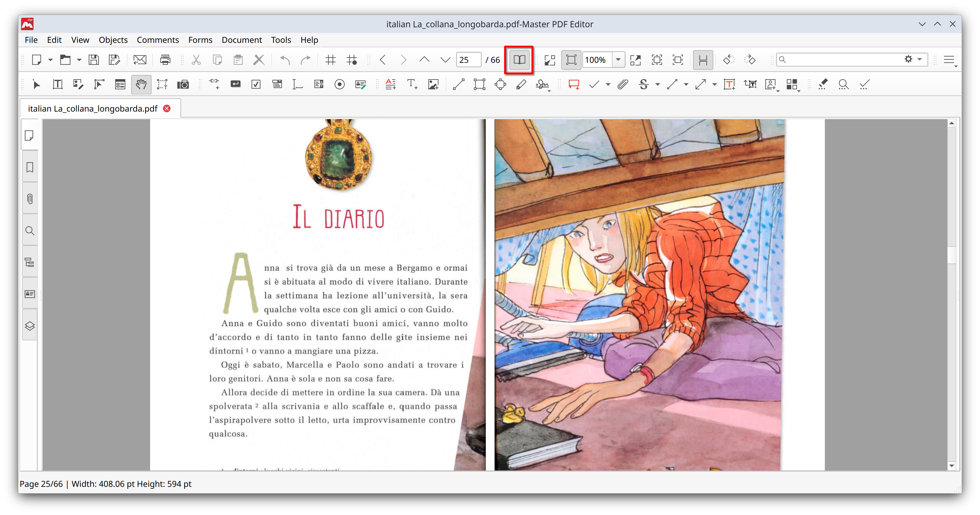Viewport: 980px width, 515px height.
Task: Open the Comments menu
Action: click(157, 40)
